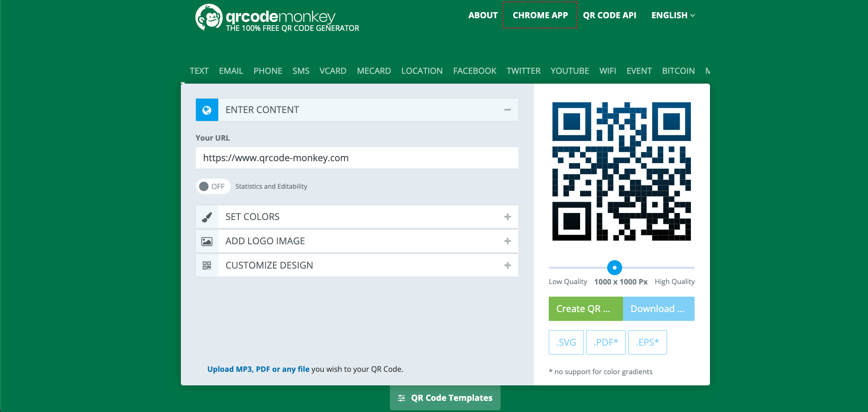Select the TWITTER content type tab
This screenshot has width=868, height=412.
(524, 71)
